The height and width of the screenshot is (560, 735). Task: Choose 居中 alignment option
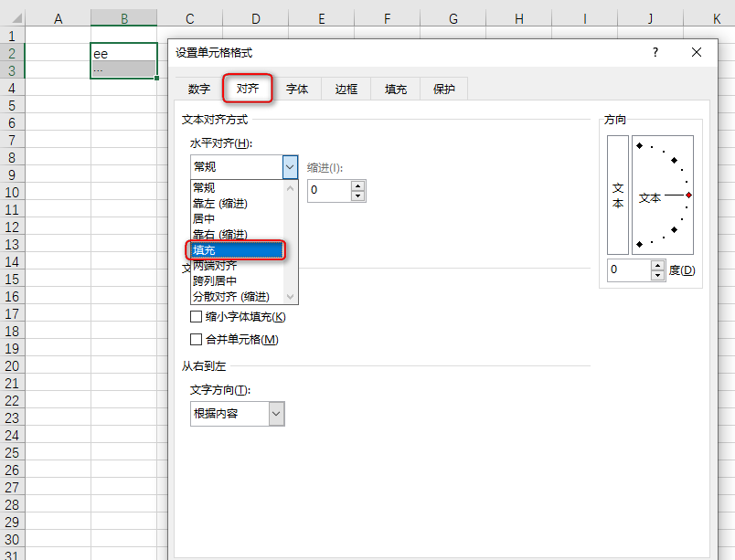point(204,218)
